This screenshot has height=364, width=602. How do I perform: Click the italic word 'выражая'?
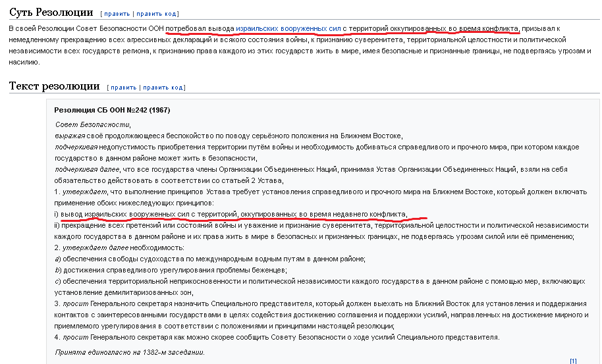(70, 136)
